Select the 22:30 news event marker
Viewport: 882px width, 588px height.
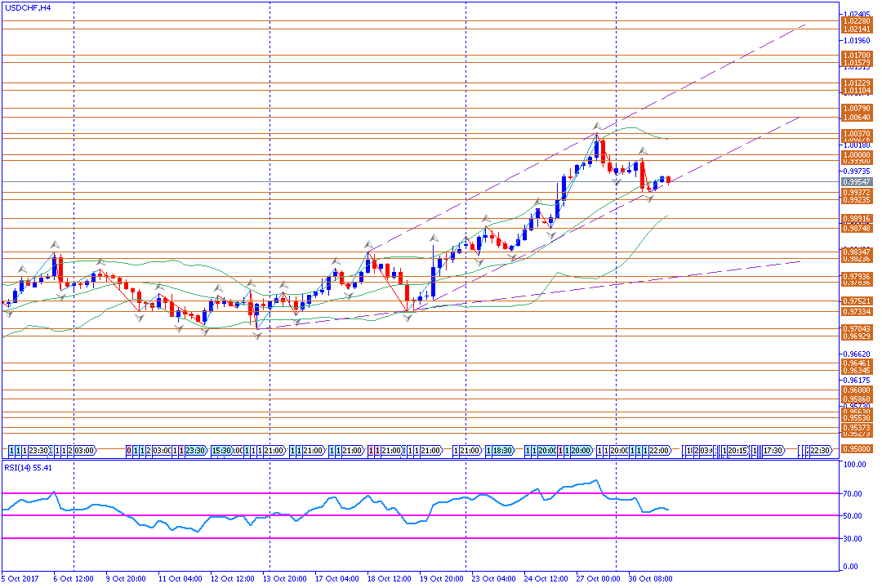pyautogui.click(x=821, y=451)
